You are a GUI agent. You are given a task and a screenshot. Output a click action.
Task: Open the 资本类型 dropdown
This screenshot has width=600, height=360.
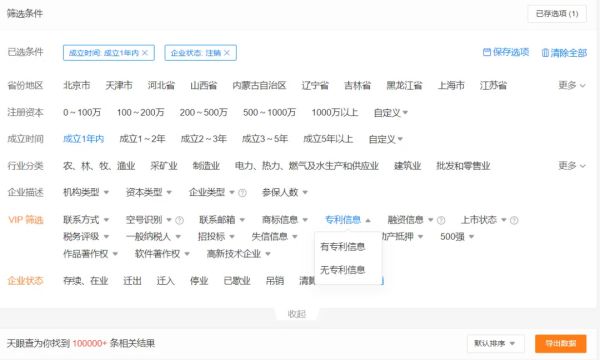(x=149, y=192)
